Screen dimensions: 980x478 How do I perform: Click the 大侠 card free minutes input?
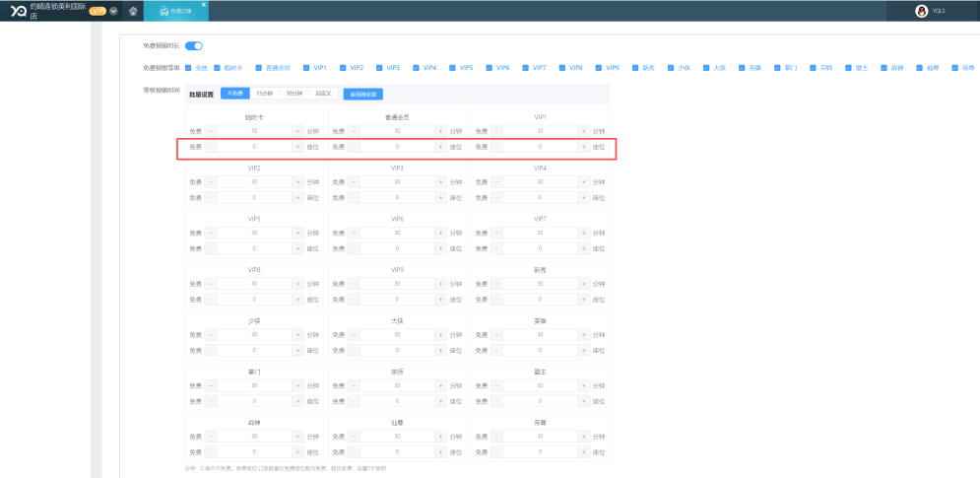397,335
